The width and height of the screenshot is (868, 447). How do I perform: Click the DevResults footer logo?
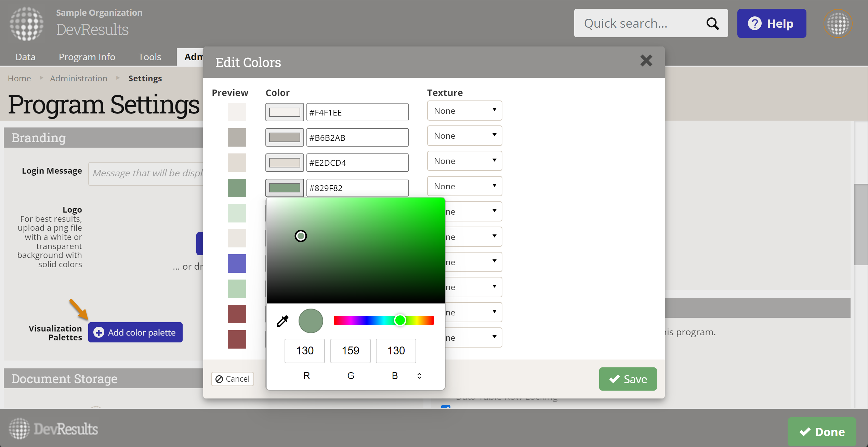point(54,429)
